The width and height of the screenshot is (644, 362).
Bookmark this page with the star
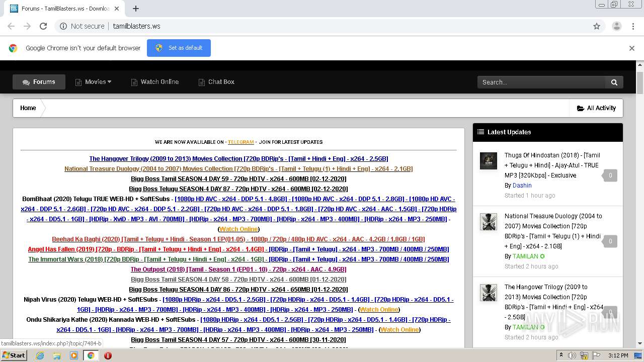coord(597,26)
